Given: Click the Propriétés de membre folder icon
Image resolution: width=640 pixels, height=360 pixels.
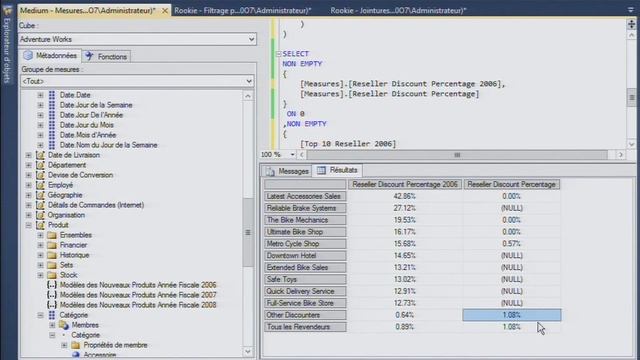Looking at the screenshot, I should [x=76, y=345].
